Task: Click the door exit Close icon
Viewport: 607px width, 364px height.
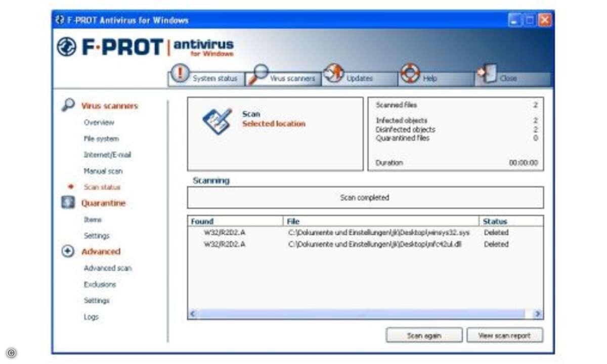Action: click(487, 74)
